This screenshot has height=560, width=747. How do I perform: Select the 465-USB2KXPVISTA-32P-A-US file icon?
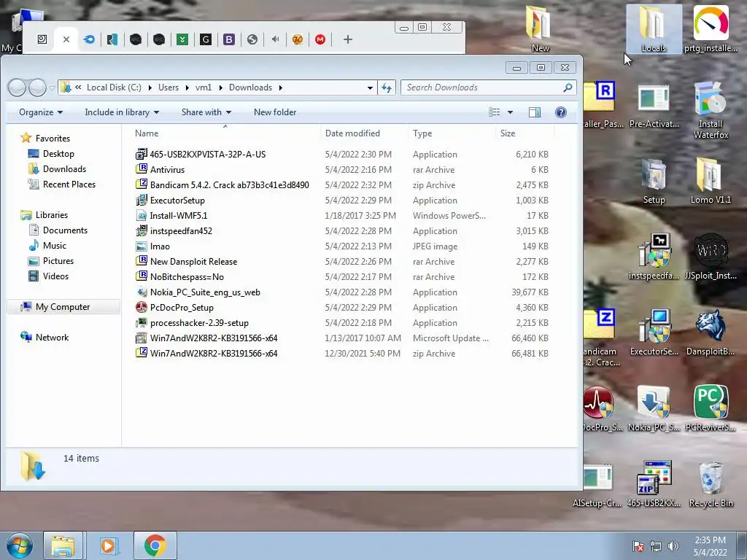(x=141, y=154)
